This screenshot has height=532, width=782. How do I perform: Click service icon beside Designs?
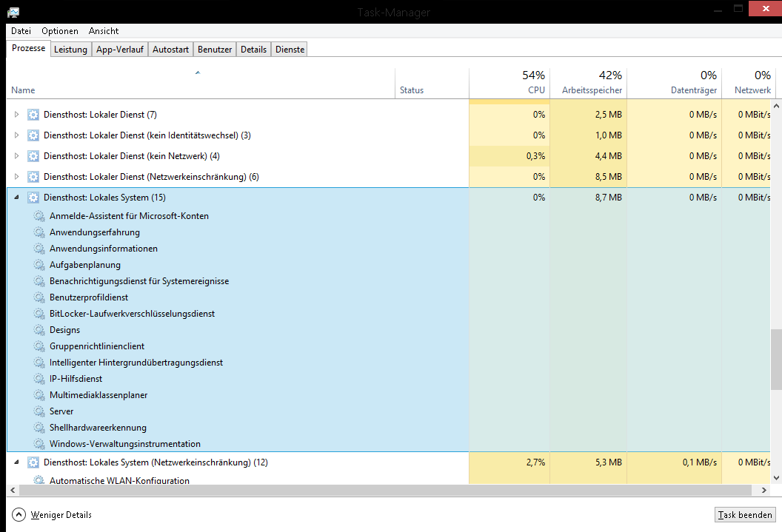(39, 330)
